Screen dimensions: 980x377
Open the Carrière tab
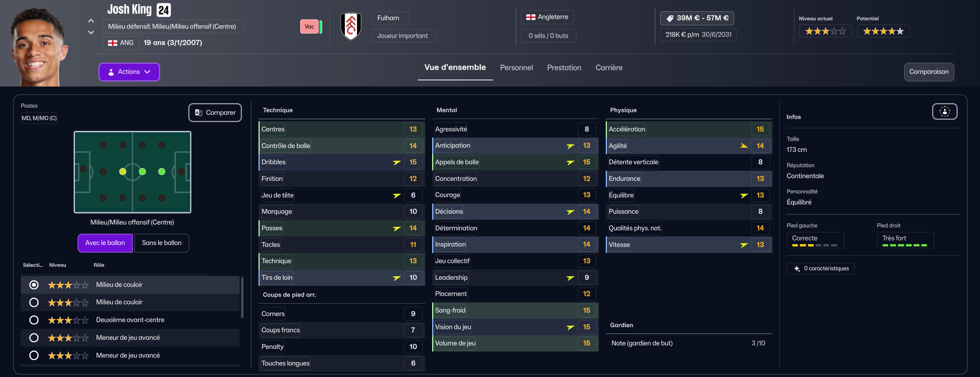pos(609,68)
